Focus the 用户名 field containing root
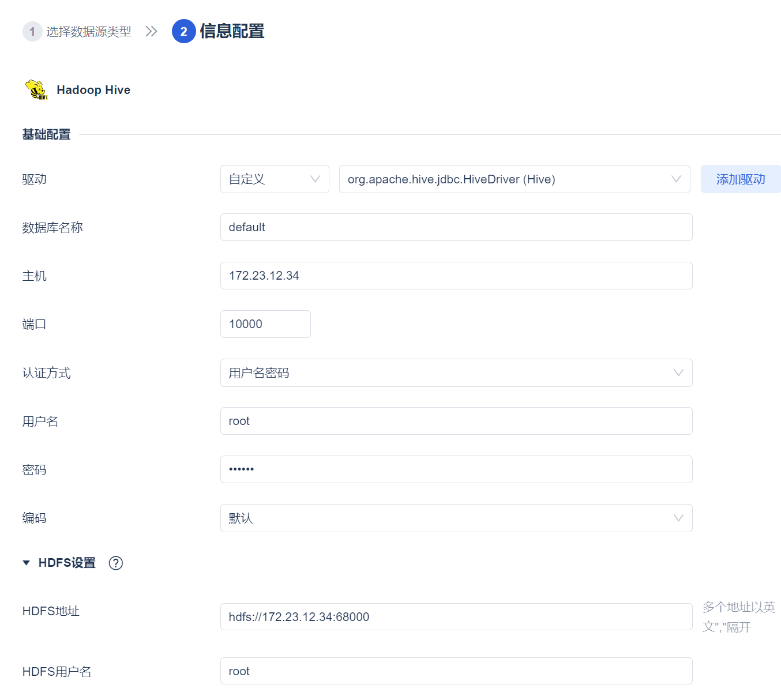 456,421
